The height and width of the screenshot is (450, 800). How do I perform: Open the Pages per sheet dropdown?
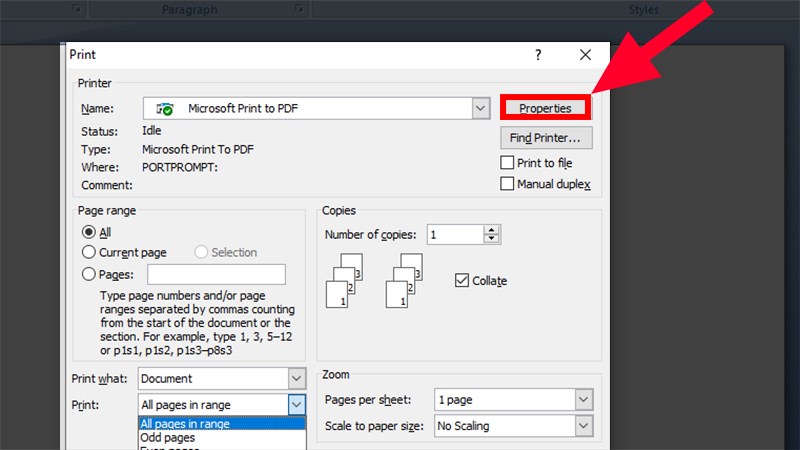click(x=583, y=400)
